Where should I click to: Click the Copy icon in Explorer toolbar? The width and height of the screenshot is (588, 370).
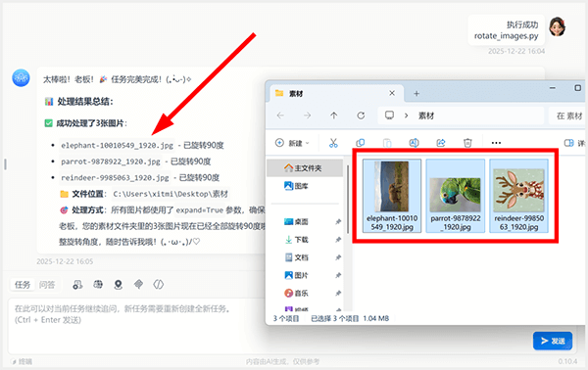tap(360, 143)
